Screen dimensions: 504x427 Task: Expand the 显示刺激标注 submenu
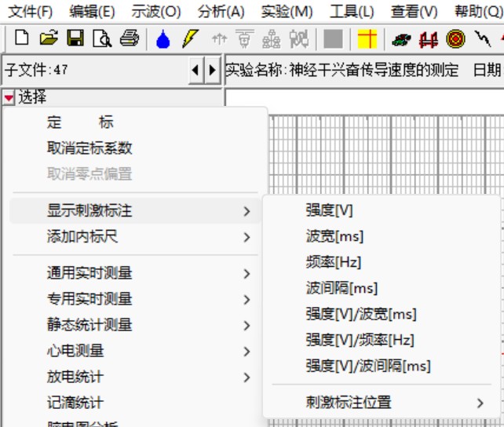135,211
